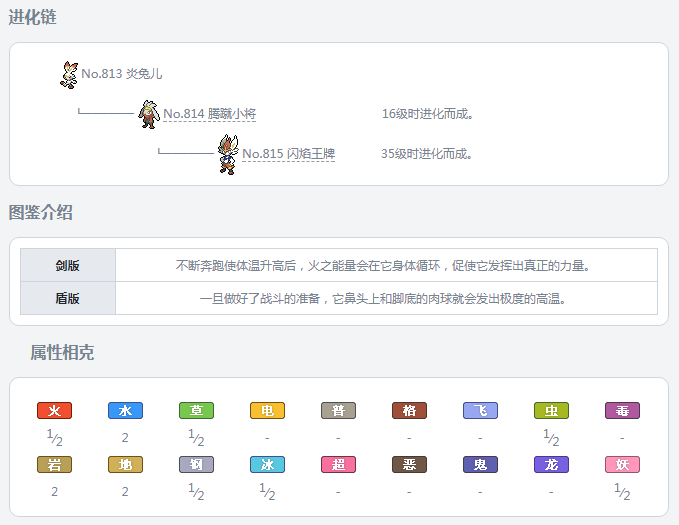Open the No.814 腾蹴小将 link

(210, 114)
